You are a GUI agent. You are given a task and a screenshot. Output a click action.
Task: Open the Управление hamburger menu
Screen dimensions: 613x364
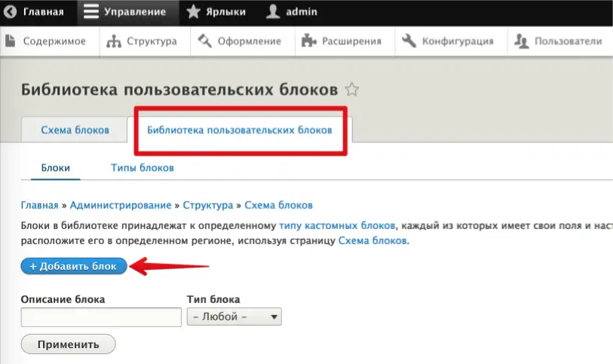pos(126,12)
